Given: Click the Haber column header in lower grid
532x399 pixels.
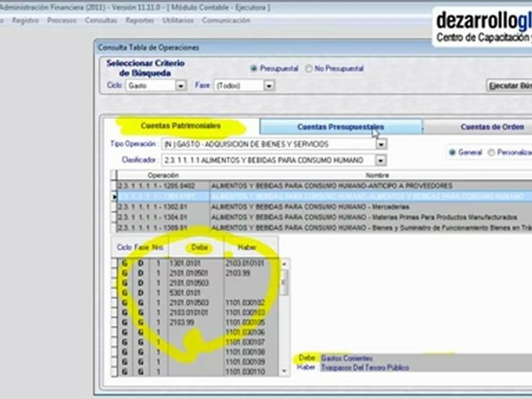Looking at the screenshot, I should [250, 247].
